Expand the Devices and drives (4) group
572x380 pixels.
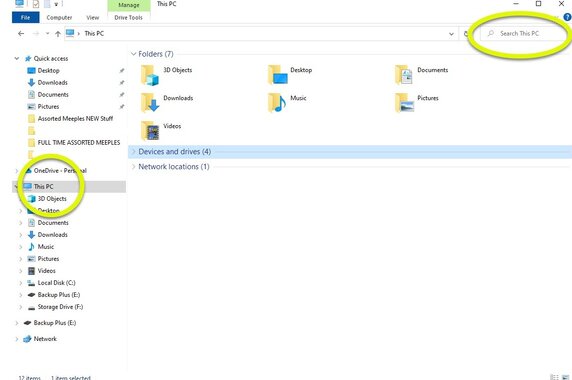point(134,152)
